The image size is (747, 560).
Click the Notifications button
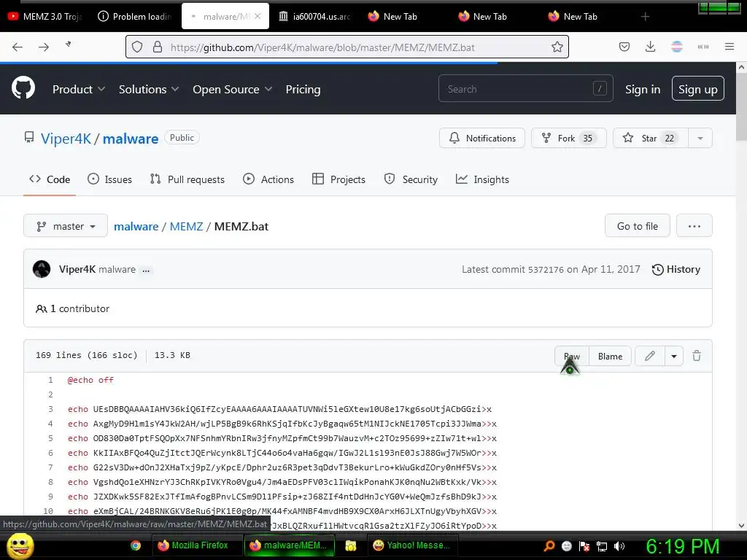click(x=482, y=138)
